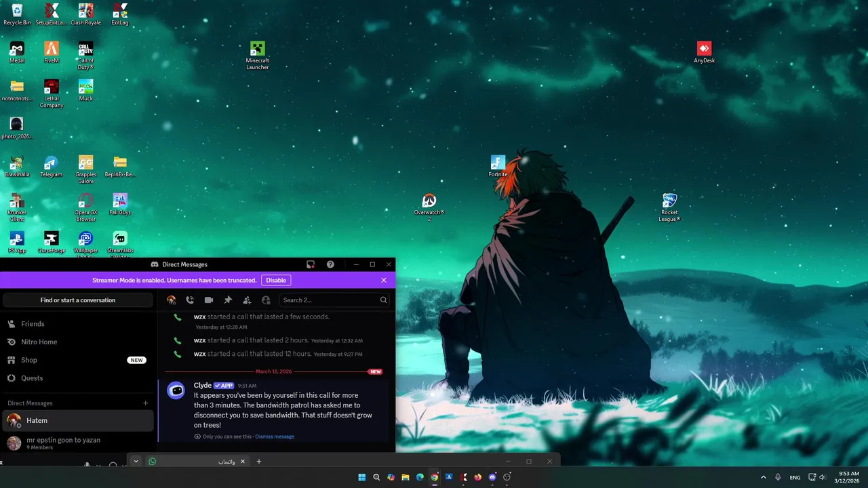Select the Muck desktop icon
The image size is (868, 488).
click(x=85, y=90)
